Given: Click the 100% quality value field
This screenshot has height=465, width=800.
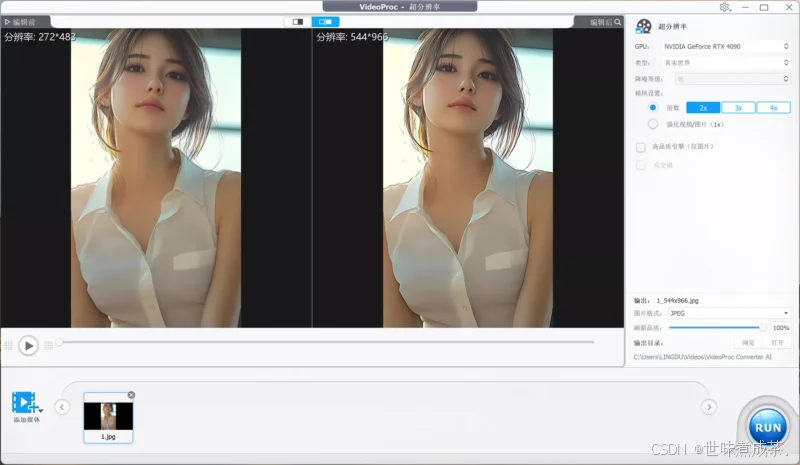Looking at the screenshot, I should [780, 328].
